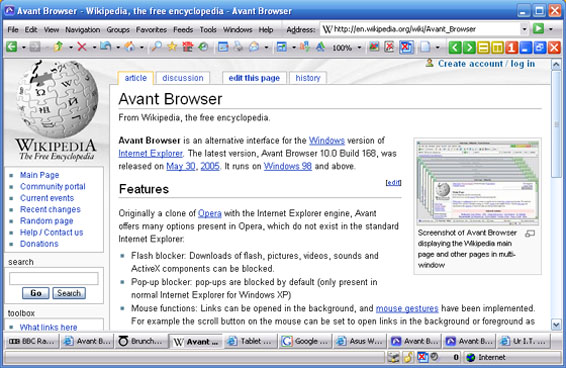Open the history tab of article
The width and height of the screenshot is (566, 368).
click(308, 78)
